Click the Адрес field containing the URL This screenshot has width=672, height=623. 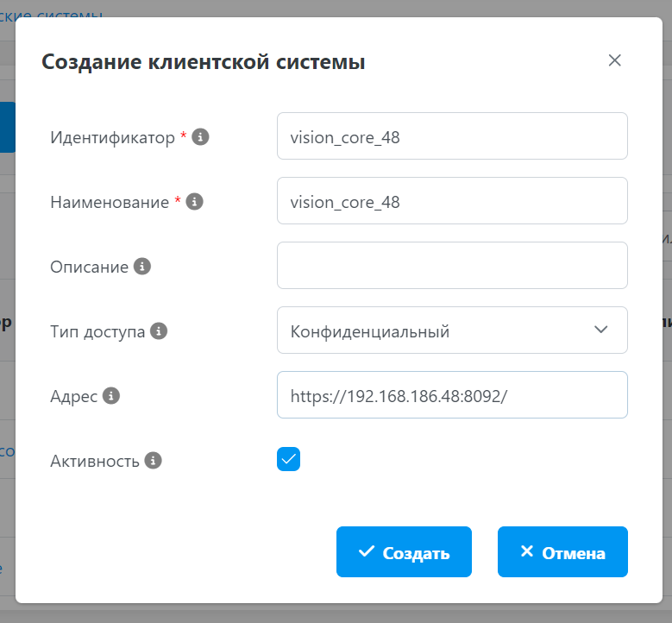point(452,395)
